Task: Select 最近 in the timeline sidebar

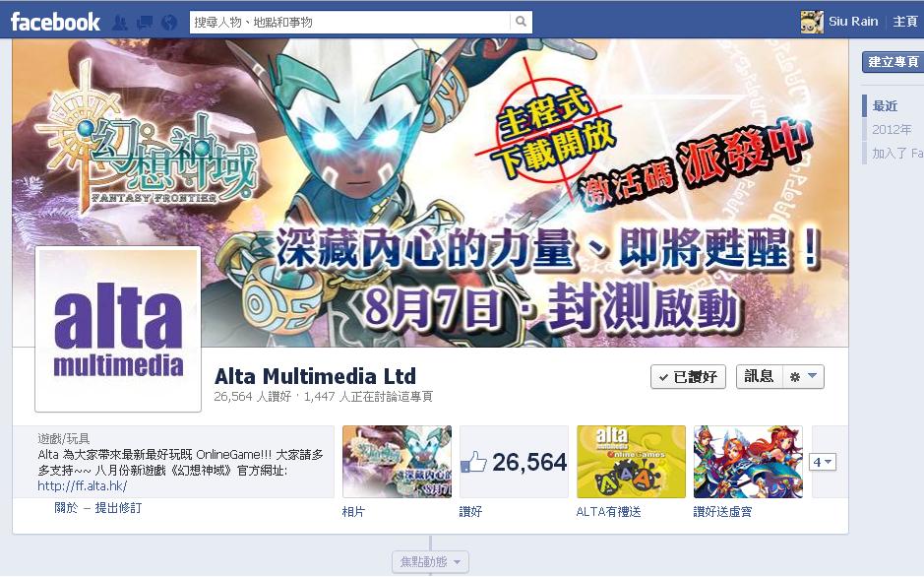Action: [885, 106]
